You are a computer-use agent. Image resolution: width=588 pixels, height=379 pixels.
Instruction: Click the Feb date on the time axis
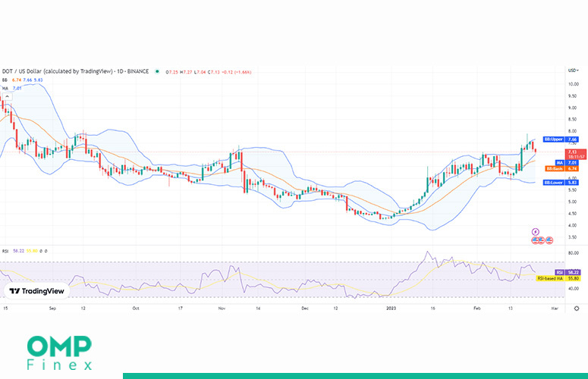point(476,309)
